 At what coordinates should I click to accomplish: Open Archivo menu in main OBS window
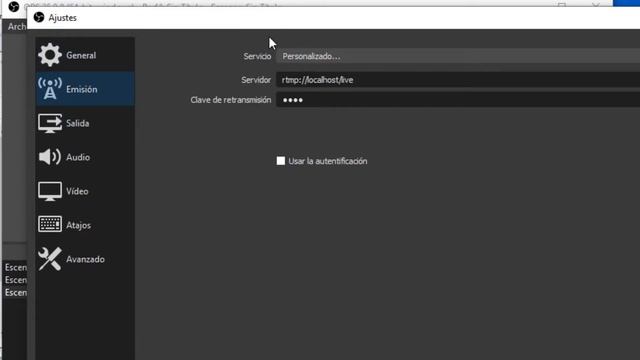coord(17,27)
